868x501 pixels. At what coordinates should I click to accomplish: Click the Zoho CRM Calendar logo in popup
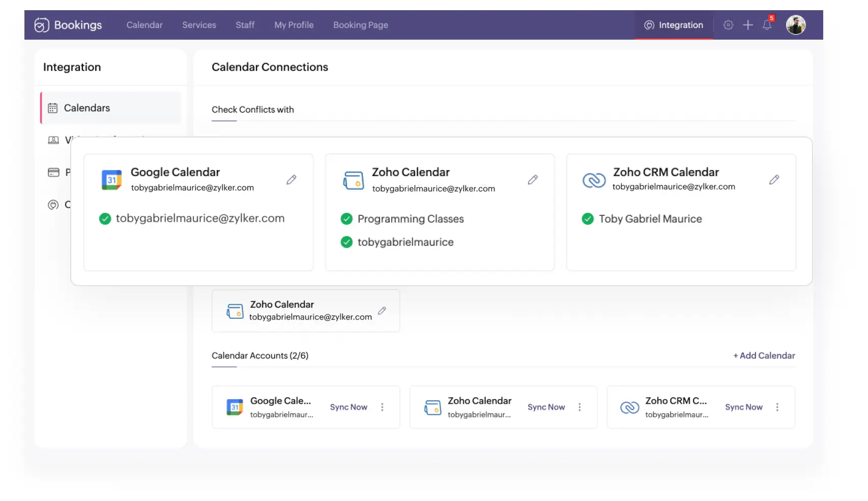(594, 180)
